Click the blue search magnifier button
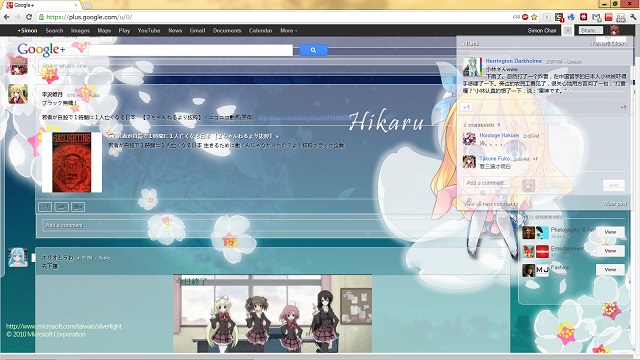Image resolution: width=640 pixels, height=360 pixels. [313, 50]
